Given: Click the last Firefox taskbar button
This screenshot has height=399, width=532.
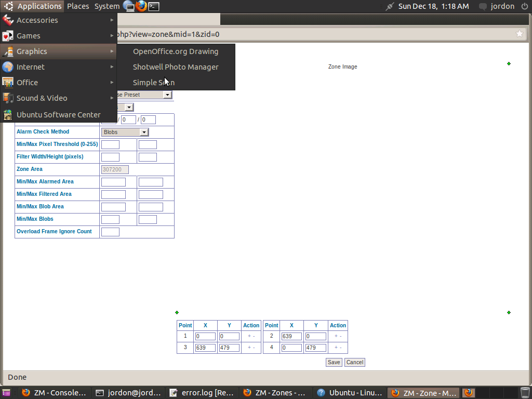Looking at the screenshot, I should [x=469, y=393].
